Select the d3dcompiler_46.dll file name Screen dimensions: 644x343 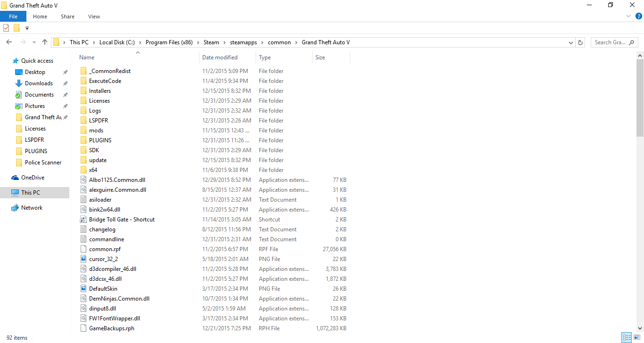(x=113, y=269)
